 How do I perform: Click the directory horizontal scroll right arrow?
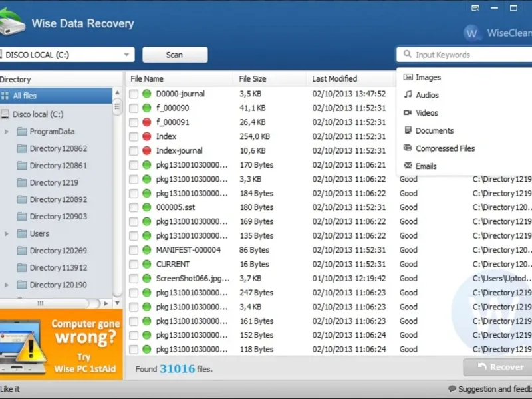click(106, 303)
